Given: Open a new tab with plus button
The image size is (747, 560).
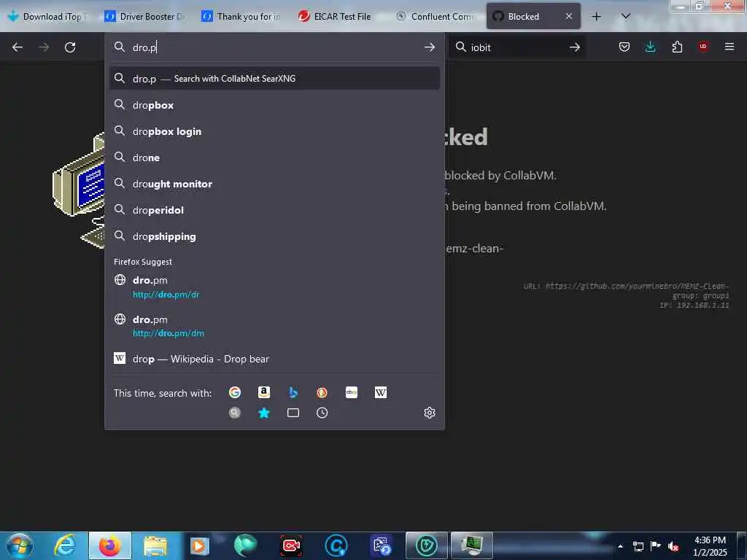Looking at the screenshot, I should pyautogui.click(x=596, y=17).
